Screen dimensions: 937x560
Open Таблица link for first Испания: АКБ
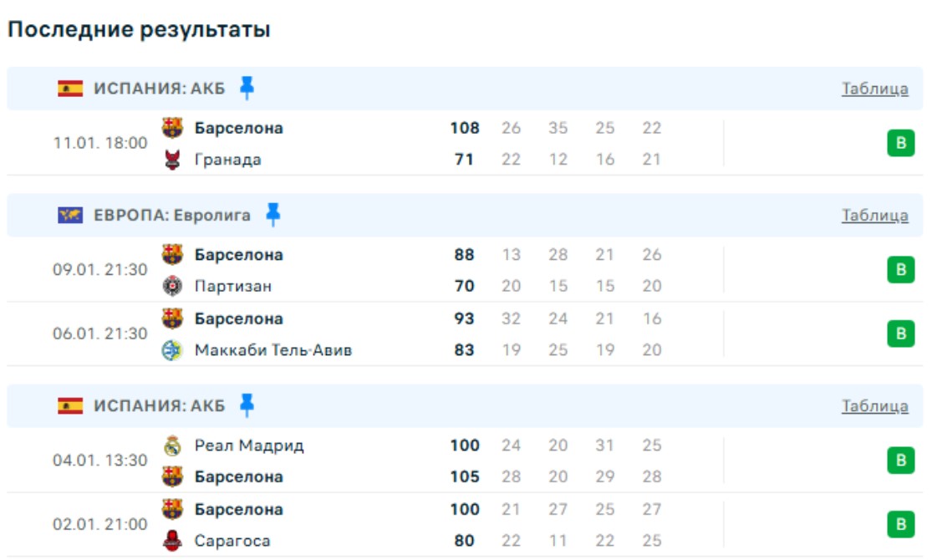pyautogui.click(x=874, y=89)
